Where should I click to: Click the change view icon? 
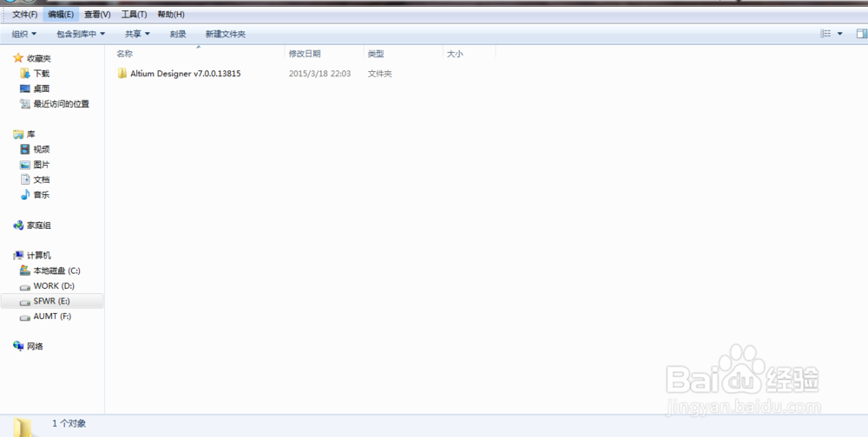click(x=826, y=34)
